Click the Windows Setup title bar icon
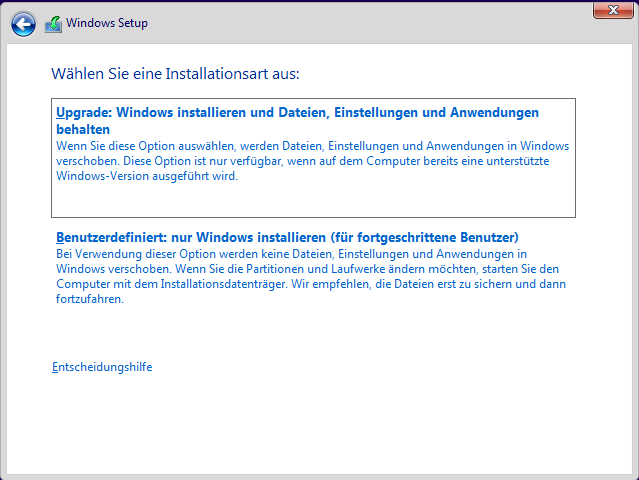The height and width of the screenshot is (480, 639). [54, 24]
